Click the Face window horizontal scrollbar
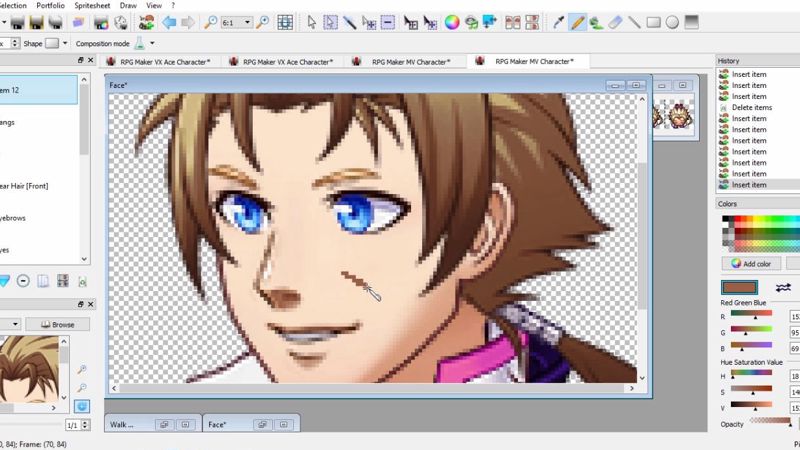Screen dimensions: 800x450 coord(372,388)
